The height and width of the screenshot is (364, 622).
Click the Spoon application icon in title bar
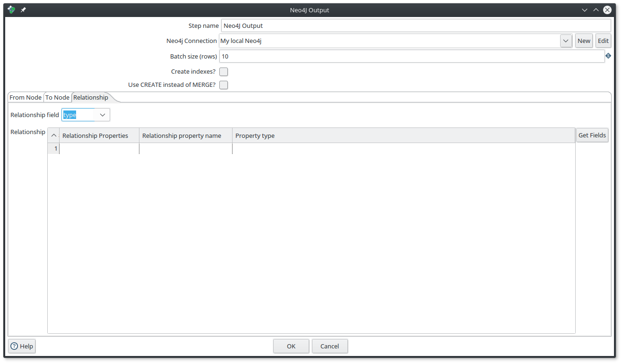pos(11,10)
